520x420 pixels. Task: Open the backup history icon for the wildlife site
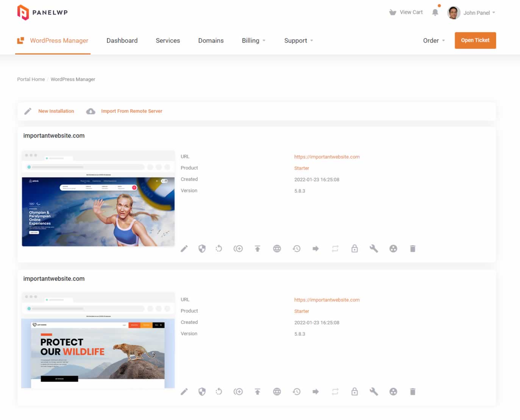(x=297, y=391)
